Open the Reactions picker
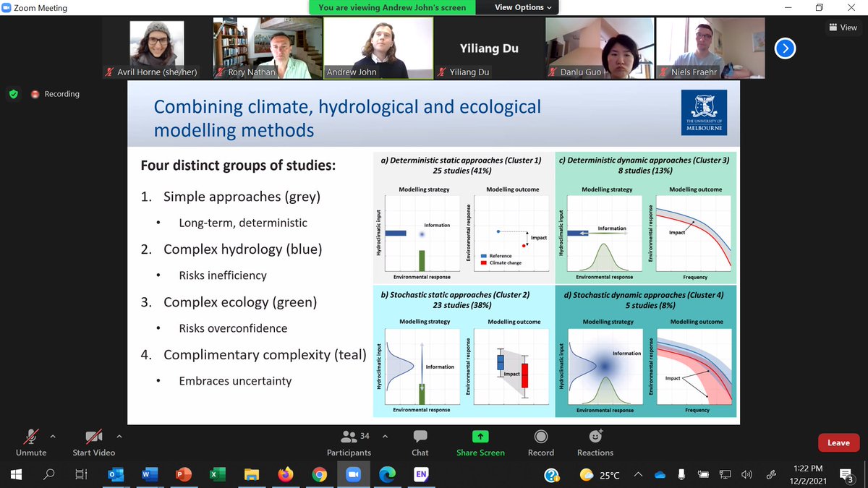This screenshot has width=868, height=488. click(x=594, y=442)
